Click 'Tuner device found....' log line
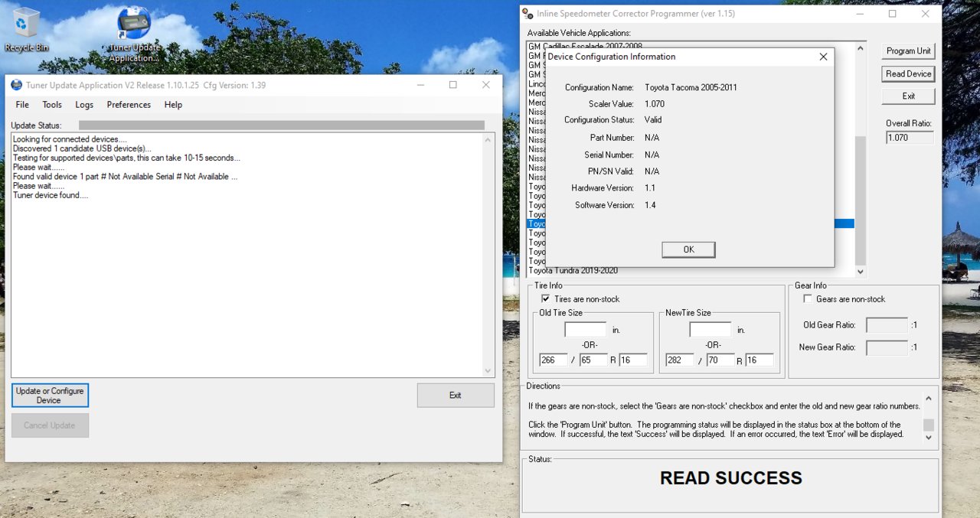The height and width of the screenshot is (518, 980). [51, 195]
